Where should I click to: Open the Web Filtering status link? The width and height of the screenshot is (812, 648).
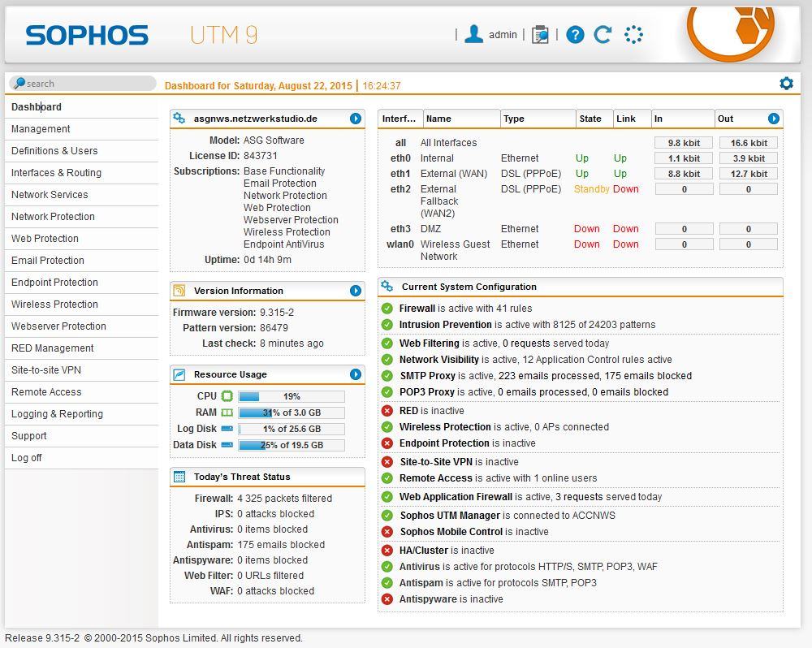[x=430, y=343]
